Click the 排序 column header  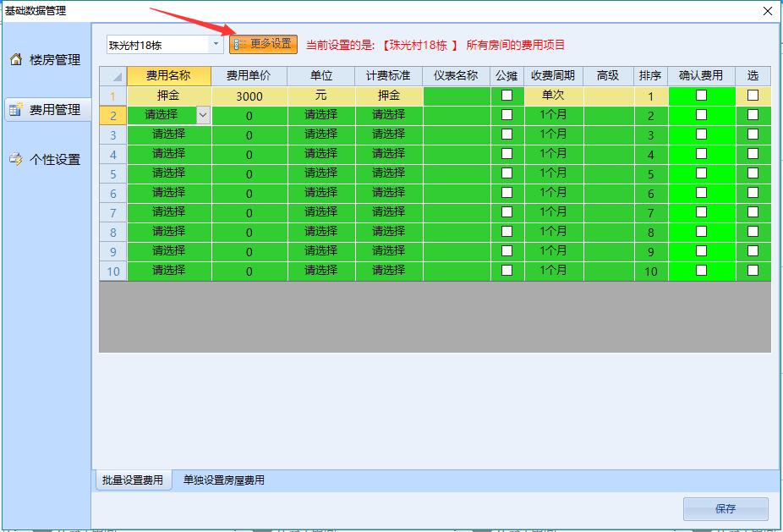coord(651,76)
